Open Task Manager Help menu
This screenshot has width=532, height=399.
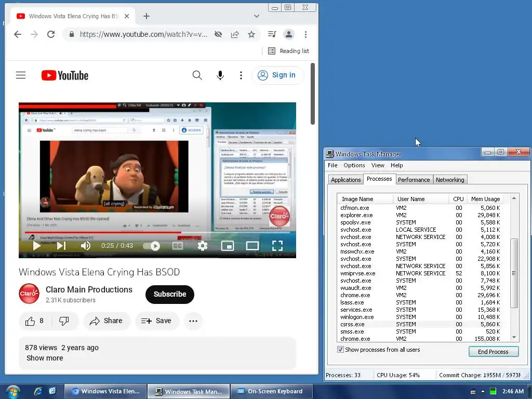396,165
